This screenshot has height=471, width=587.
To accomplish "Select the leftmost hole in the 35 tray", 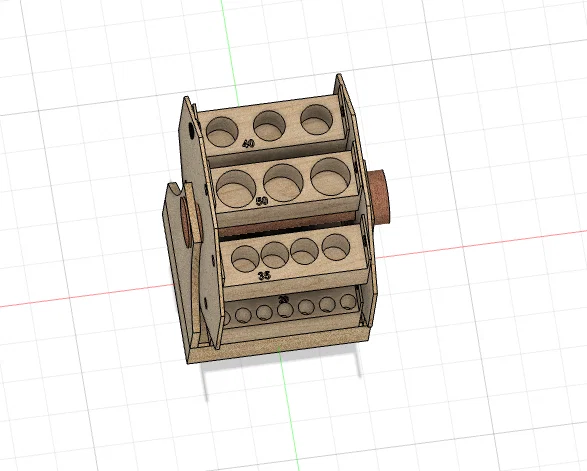I will pyautogui.click(x=245, y=259).
